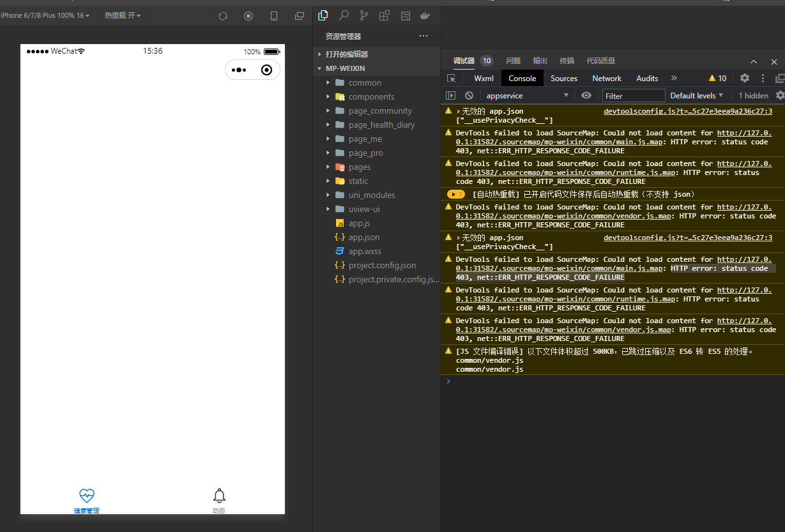This screenshot has height=532, width=785.
Task: Click the mini program close target button
Action: point(267,70)
